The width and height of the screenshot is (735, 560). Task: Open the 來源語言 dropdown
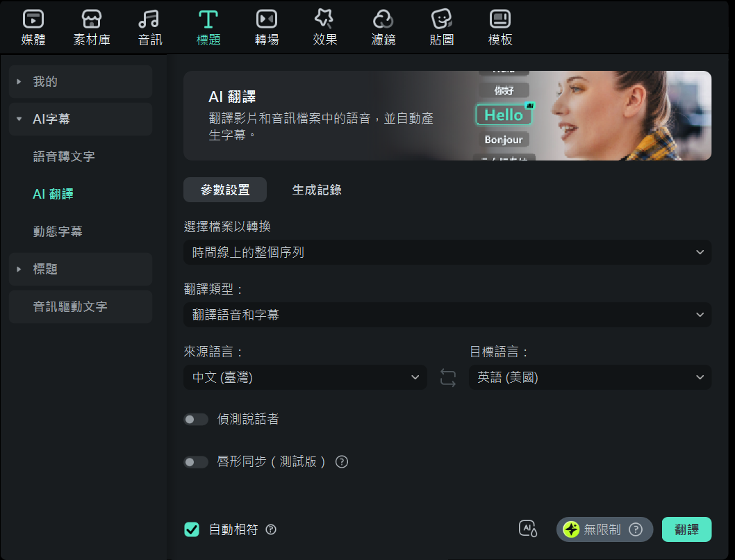click(x=305, y=378)
